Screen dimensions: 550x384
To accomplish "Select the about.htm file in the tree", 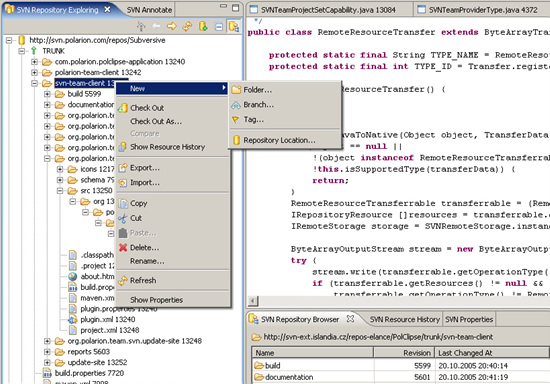I will pyautogui.click(x=97, y=276).
